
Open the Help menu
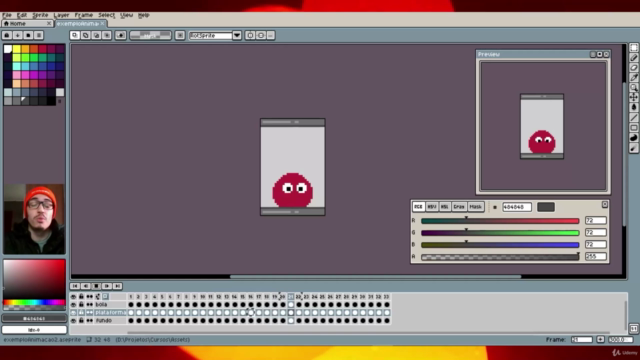(x=144, y=15)
